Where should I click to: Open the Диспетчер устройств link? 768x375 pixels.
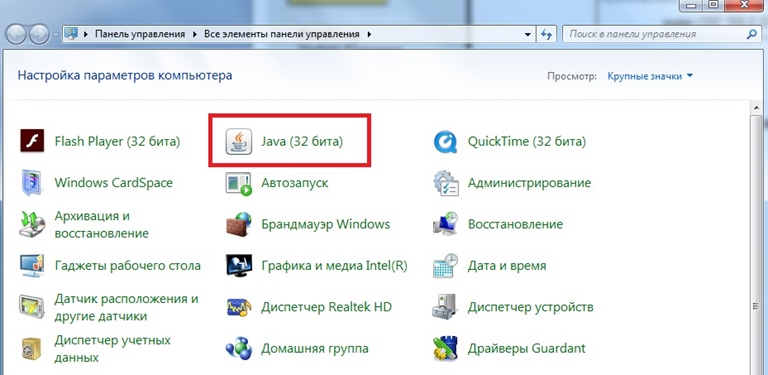(530, 307)
